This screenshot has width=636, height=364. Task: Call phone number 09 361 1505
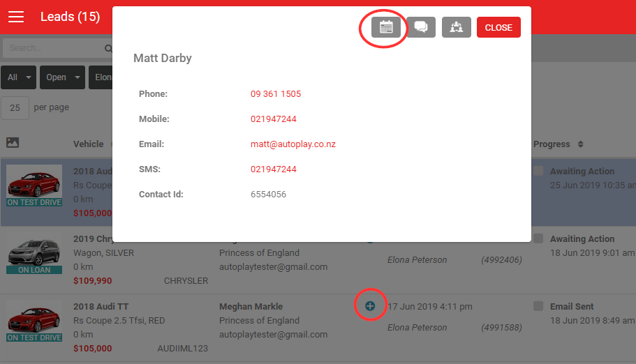(x=275, y=94)
